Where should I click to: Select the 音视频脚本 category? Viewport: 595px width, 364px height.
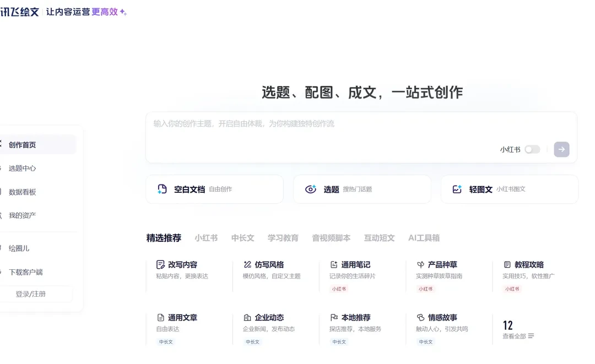[x=331, y=238]
